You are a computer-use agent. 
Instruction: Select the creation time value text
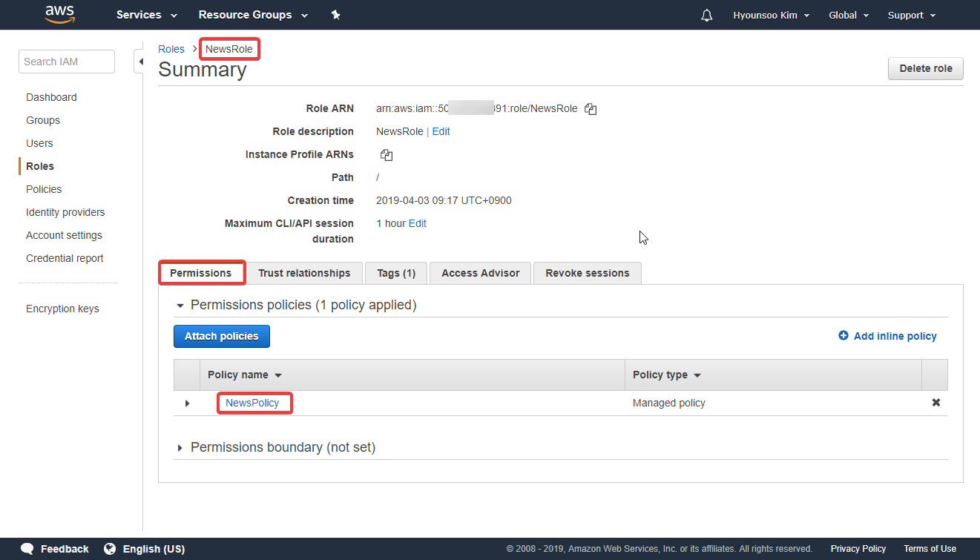[444, 200]
